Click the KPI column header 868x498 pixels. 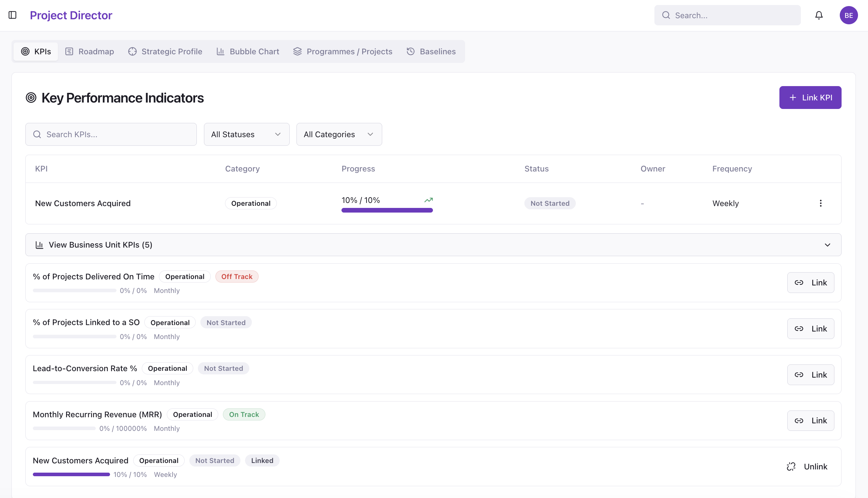pyautogui.click(x=41, y=169)
